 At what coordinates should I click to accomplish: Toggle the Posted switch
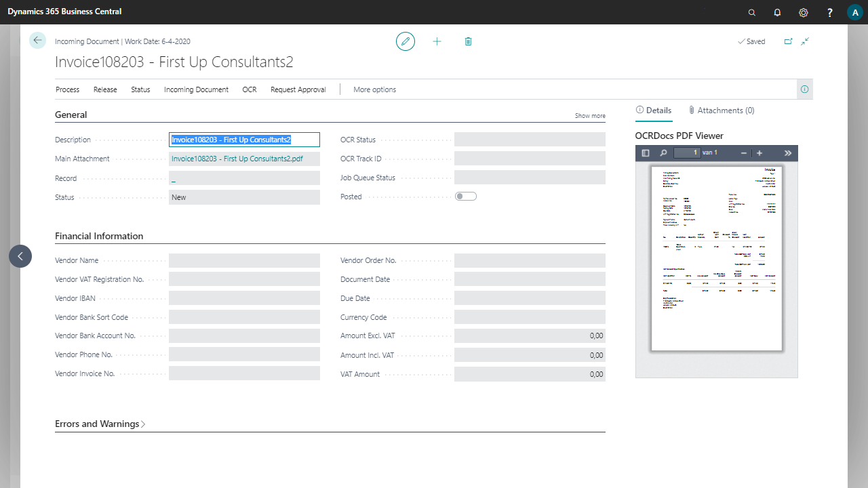tap(466, 197)
